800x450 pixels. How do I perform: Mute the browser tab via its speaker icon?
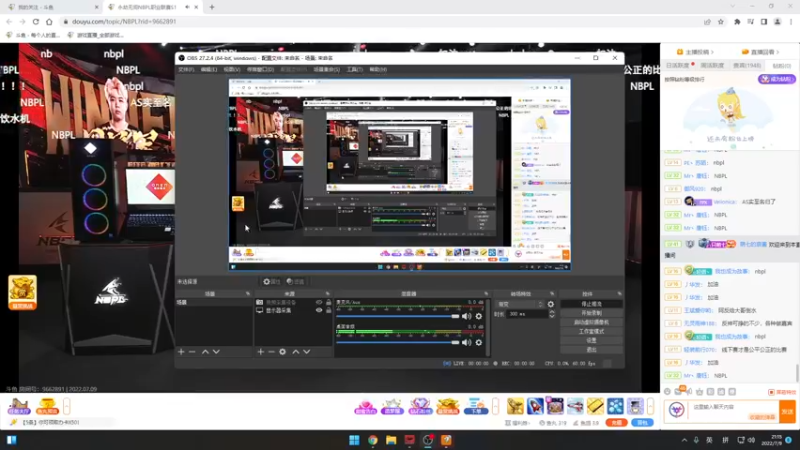tap(187, 7)
